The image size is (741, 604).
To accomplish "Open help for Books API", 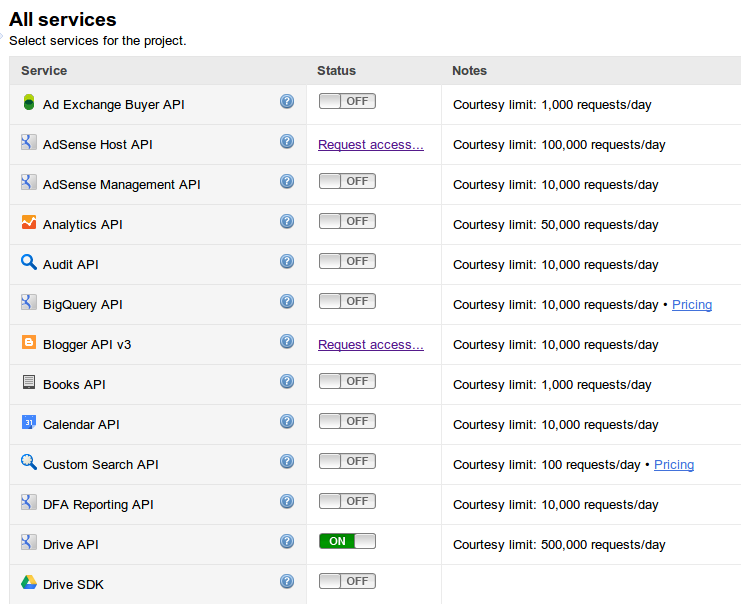I will [287, 381].
